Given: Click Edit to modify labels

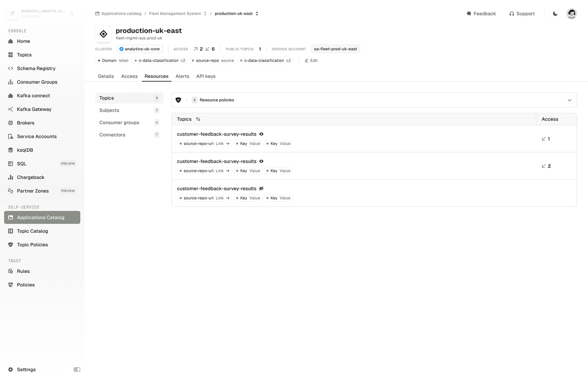Looking at the screenshot, I should coord(311,61).
